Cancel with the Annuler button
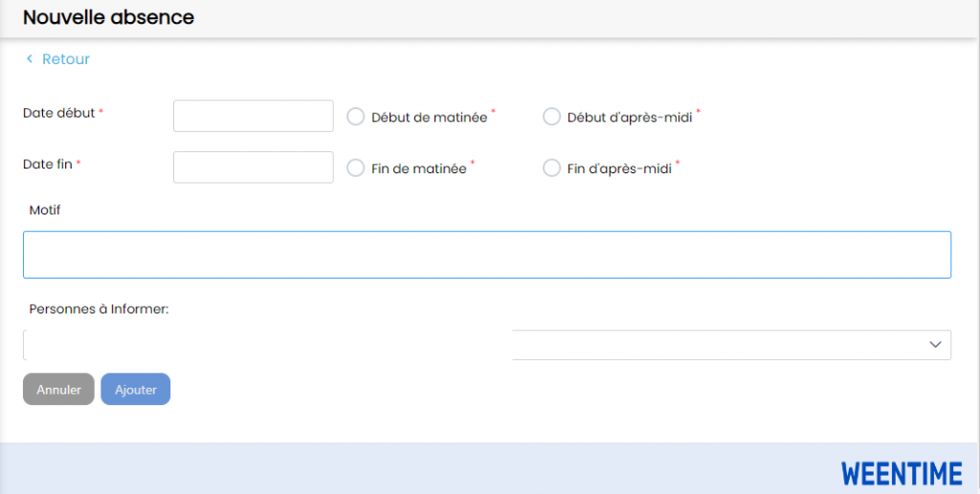980x494 pixels. click(x=58, y=389)
